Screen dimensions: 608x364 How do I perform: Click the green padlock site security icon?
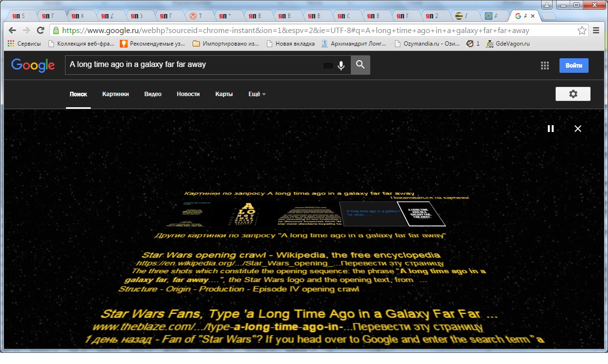pos(56,31)
